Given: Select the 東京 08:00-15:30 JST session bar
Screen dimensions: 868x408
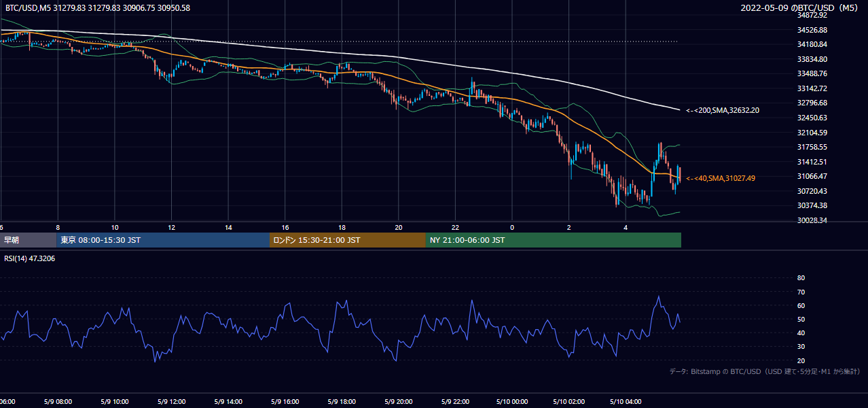Looking at the screenshot, I should click(x=163, y=240).
